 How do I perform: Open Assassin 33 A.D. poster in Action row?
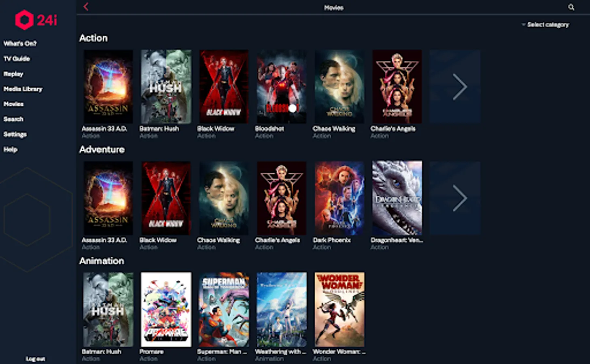(108, 87)
